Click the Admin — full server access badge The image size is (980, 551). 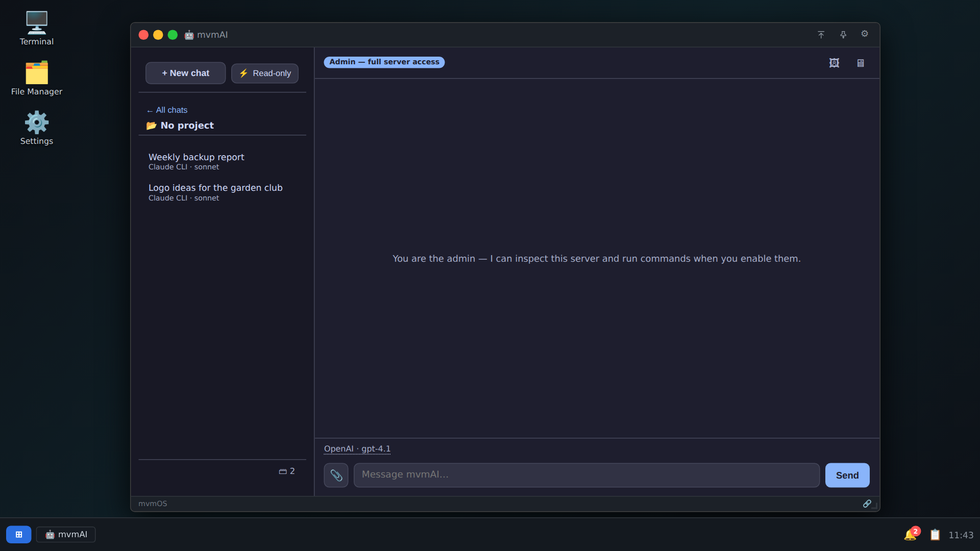click(x=384, y=62)
